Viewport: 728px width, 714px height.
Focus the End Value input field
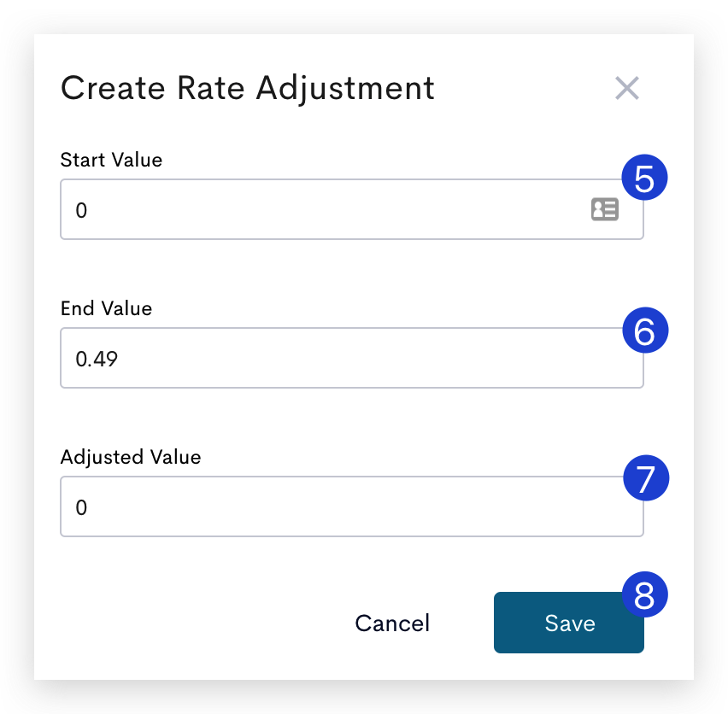pyautogui.click(x=352, y=358)
